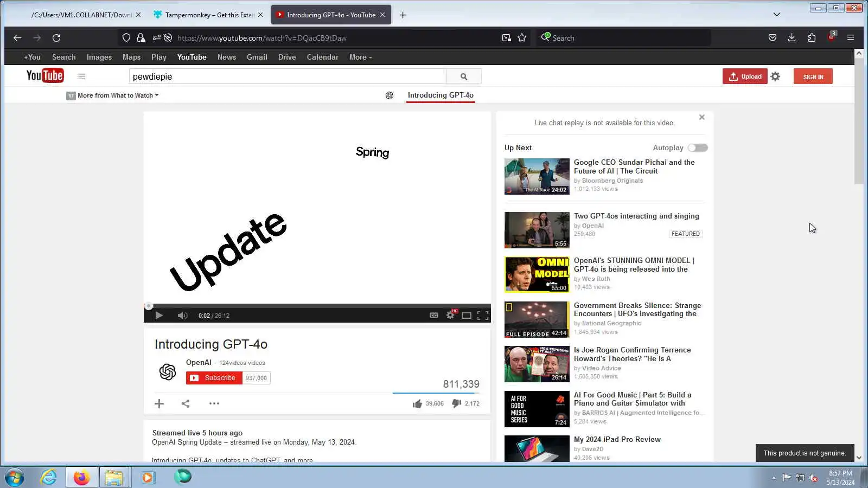
Task: Expand the More menu in Google bar
Action: coord(360,57)
